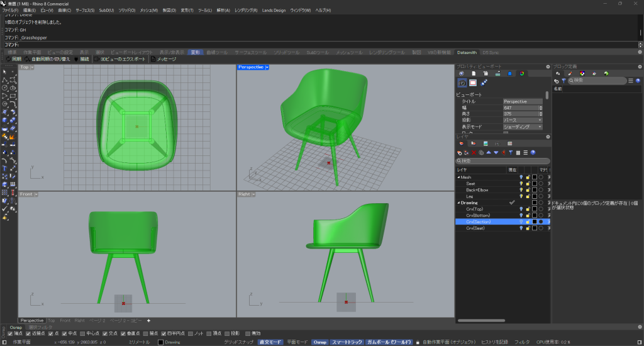Click the camera icon in properties panel
The width and height of the screenshot is (644, 346).
[x=462, y=82]
